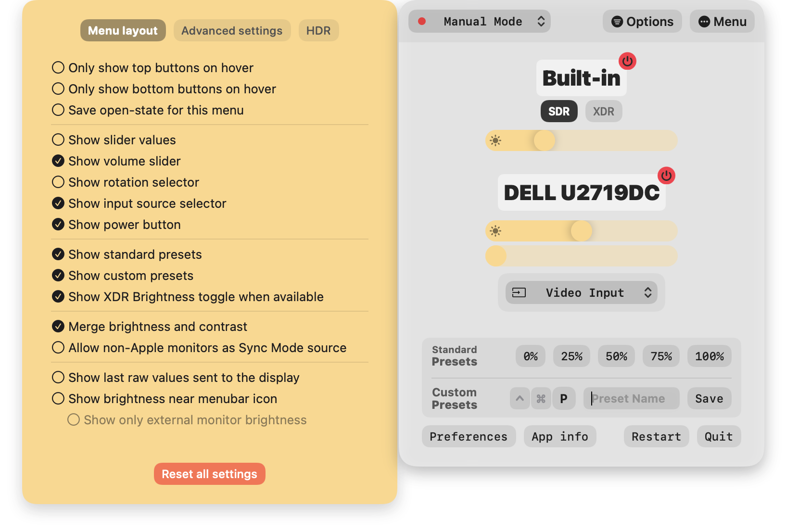Toggle Merge brightness and contrast
This screenshot has width=786, height=532.
click(150, 327)
